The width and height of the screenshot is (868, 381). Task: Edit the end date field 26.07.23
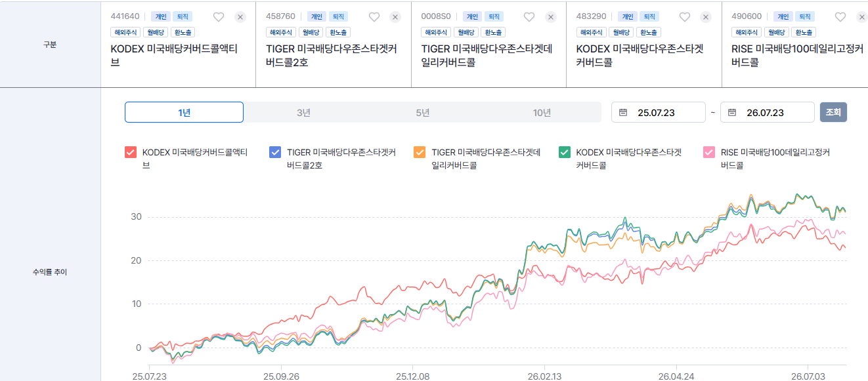click(768, 112)
